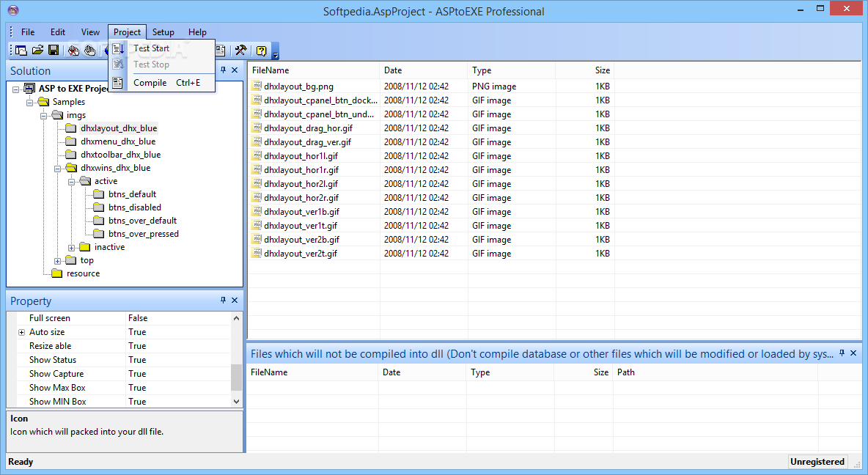The height and width of the screenshot is (475, 868).
Task: Click Path column header in lower list
Action: 716,372
